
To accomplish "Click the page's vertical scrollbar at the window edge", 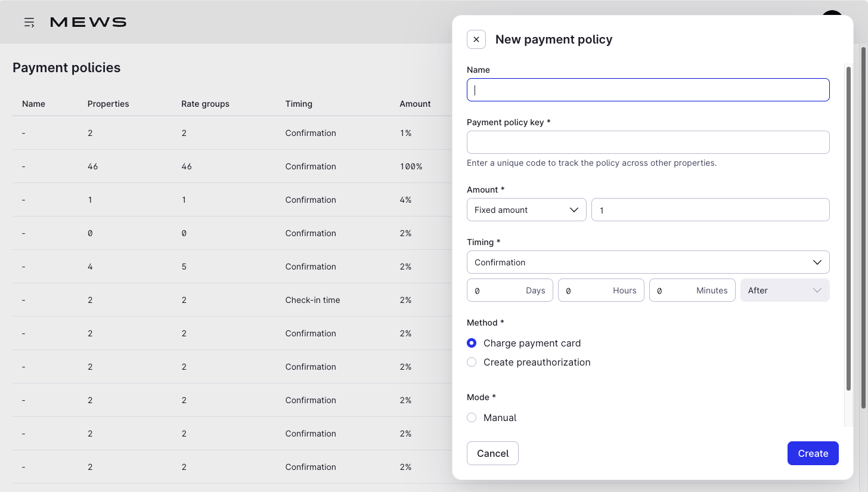I will point(863,228).
